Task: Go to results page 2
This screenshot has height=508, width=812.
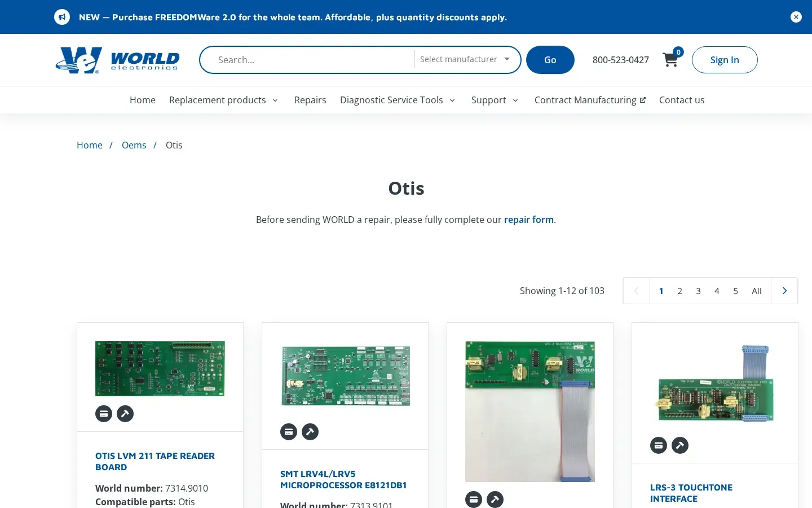Action: point(680,291)
